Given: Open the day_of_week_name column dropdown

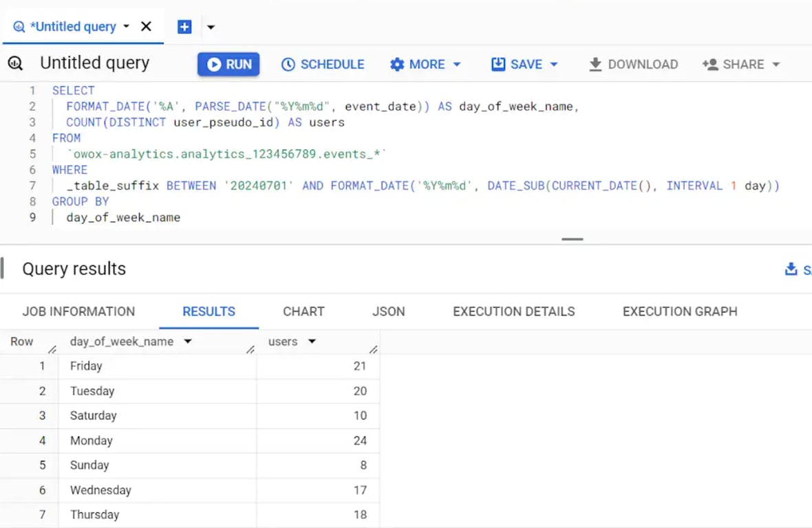Looking at the screenshot, I should click(187, 341).
